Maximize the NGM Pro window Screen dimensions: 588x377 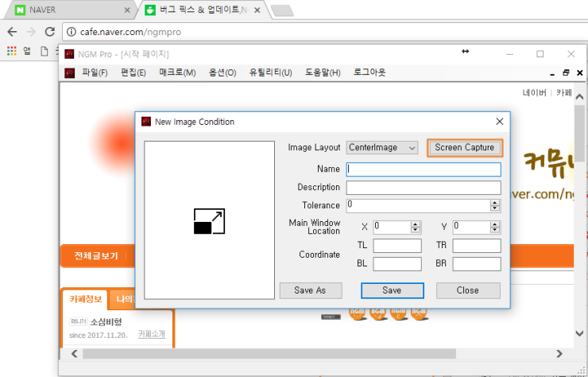pos(540,54)
